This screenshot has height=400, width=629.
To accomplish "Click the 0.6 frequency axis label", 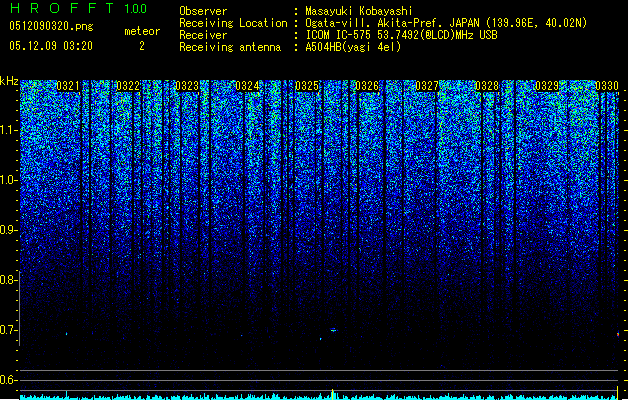I will pyautogui.click(x=9, y=380).
